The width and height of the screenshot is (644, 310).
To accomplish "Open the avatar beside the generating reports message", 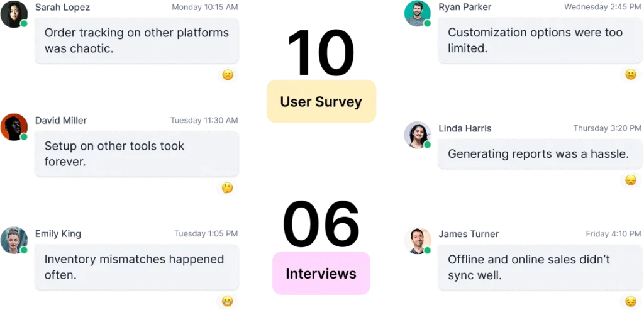I will [417, 135].
